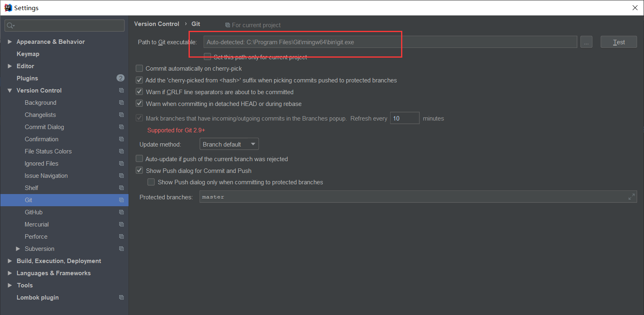644x315 pixels.
Task: Enable Commit automatically on cherry-pick
Action: pos(139,68)
